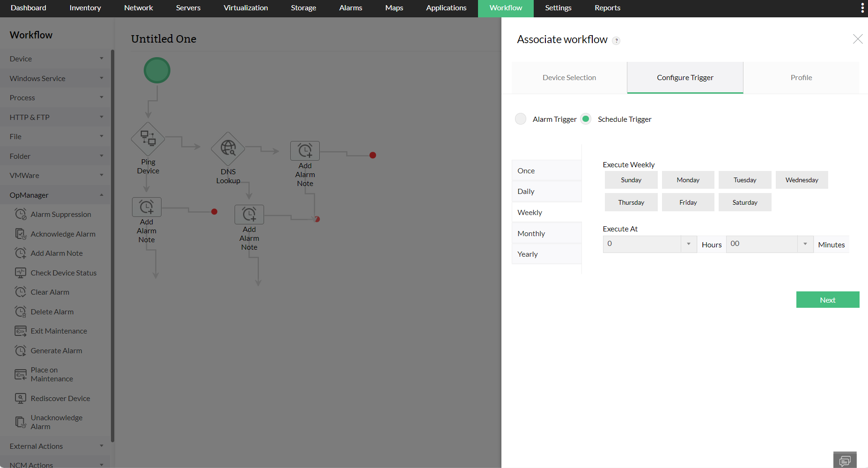This screenshot has height=468, width=868.
Task: Select the DNS Lookup node in the canvas
Action: [228, 149]
